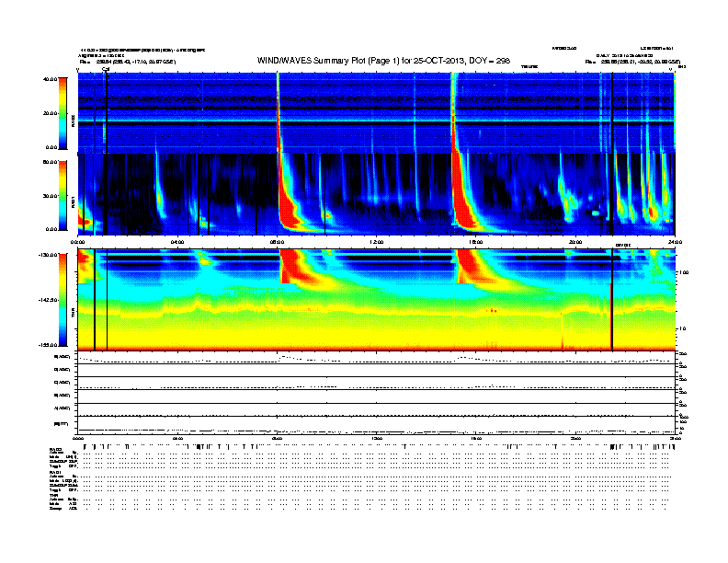
Task: Click the TNR header in the bottom status table
Action: coord(53,495)
